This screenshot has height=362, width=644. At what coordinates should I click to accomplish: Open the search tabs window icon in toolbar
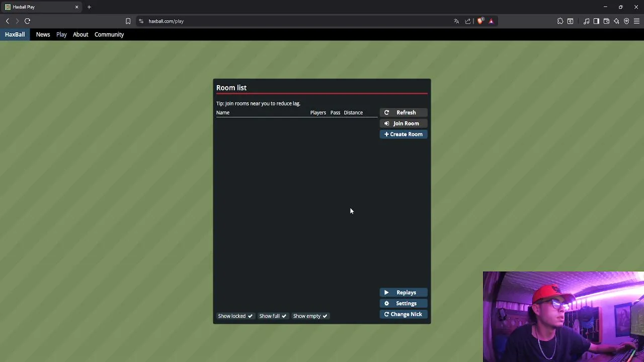(570, 21)
